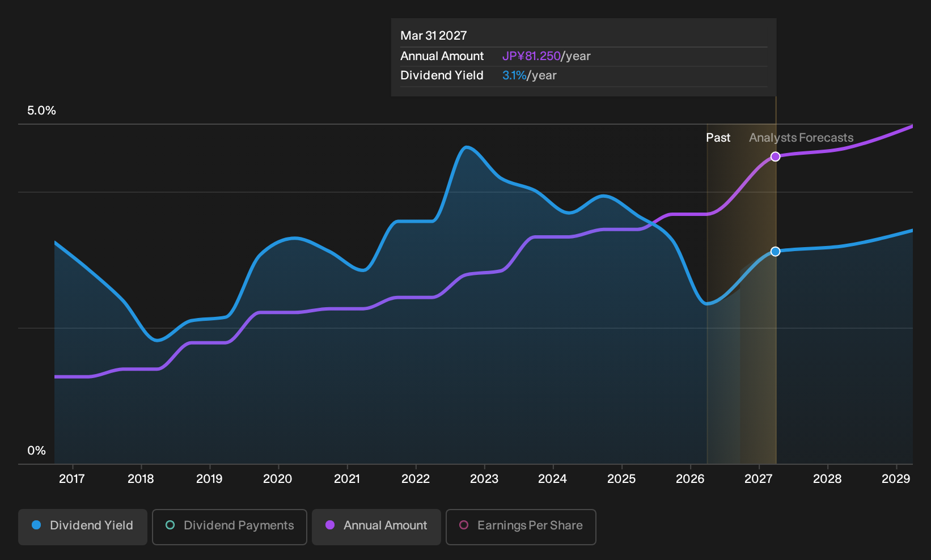Click the 2020 axis year label

click(278, 479)
